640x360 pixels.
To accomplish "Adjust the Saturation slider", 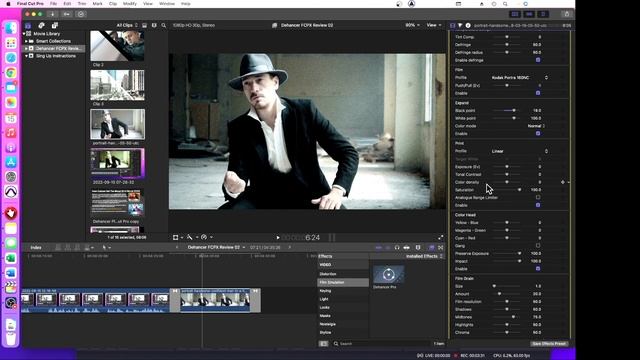I will point(507,190).
